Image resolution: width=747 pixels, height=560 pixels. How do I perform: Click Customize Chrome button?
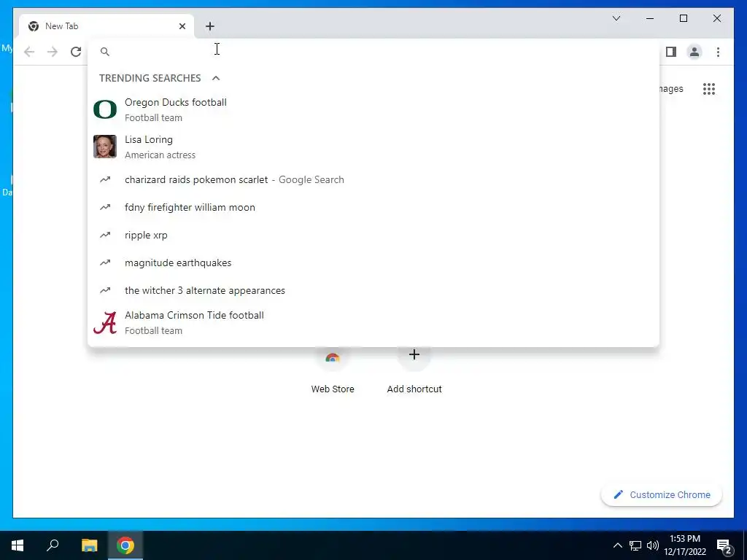[x=661, y=495]
